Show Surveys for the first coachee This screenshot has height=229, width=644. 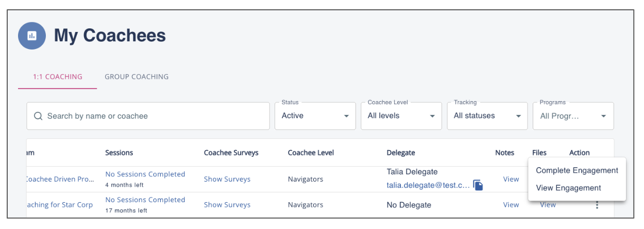coord(227,179)
